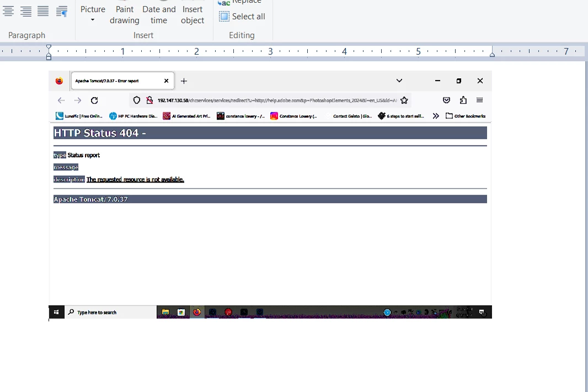Click 'Apache Tomcat/7.0.37' footer text

91,200
